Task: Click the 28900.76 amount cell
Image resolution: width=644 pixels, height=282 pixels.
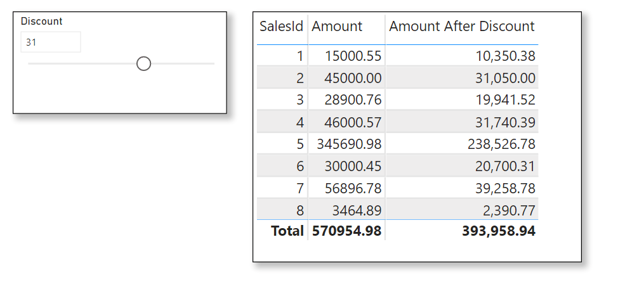Action: 353,100
